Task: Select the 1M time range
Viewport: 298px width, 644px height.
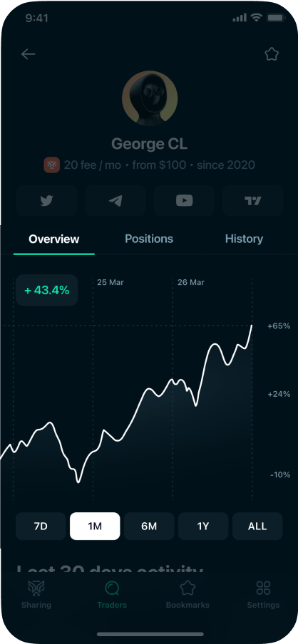Action: [x=95, y=526]
